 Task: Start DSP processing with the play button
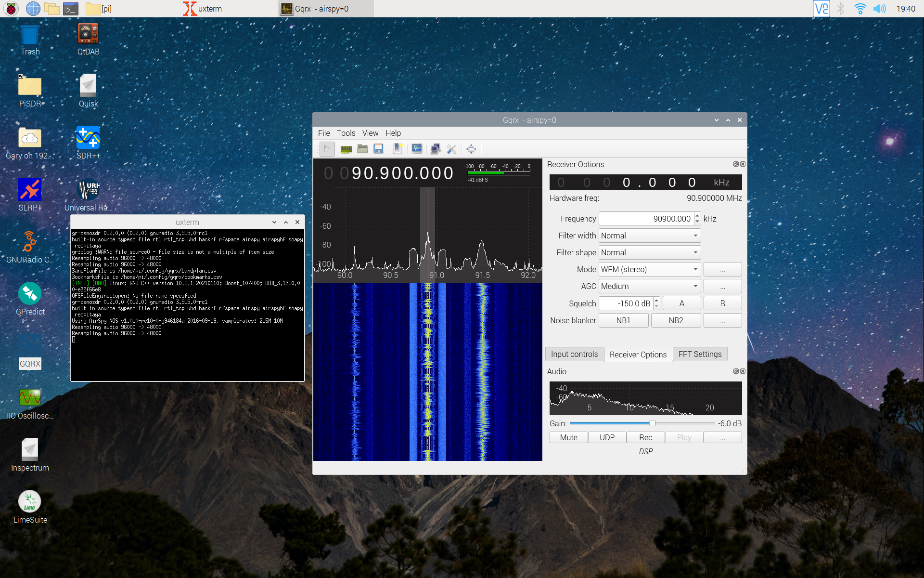click(x=327, y=149)
